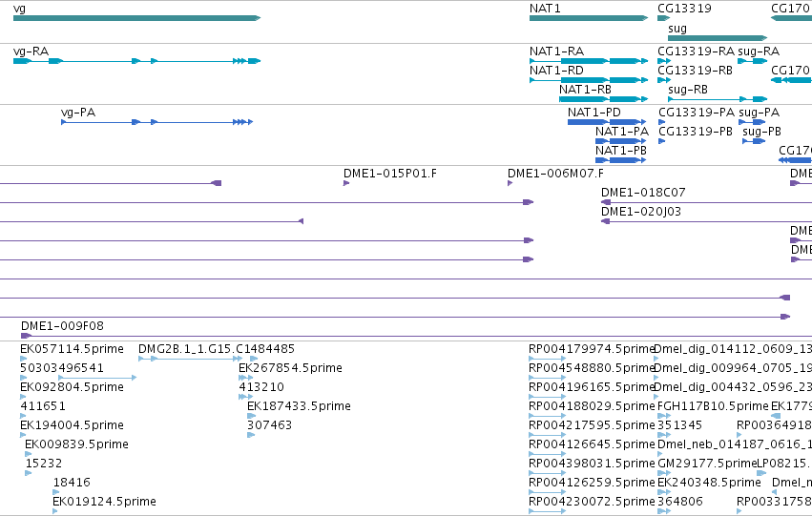Click the RP004217595.5prime EST label
This screenshot has height=516, width=812.
(x=592, y=425)
